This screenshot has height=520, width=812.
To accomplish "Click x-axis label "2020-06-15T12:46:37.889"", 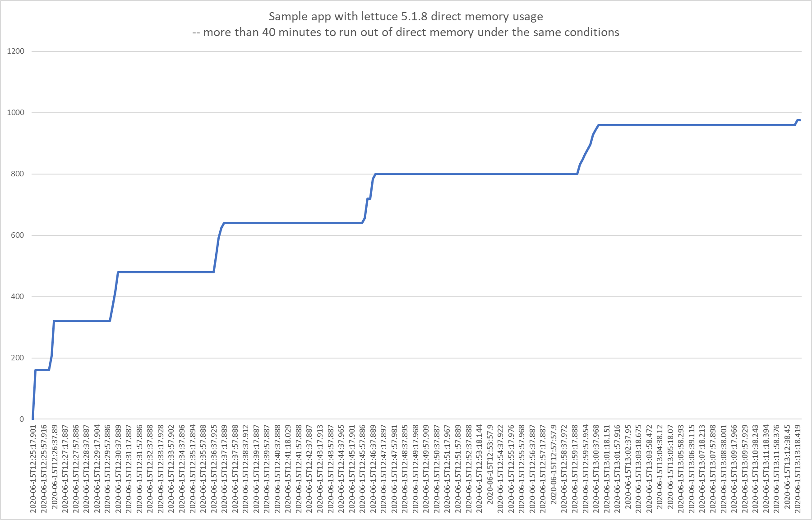I will point(373,469).
